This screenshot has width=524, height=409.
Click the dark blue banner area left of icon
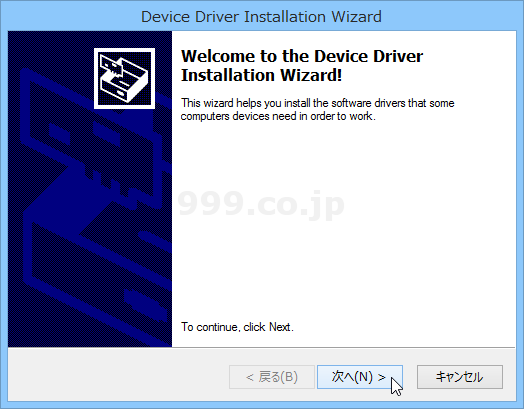(x=50, y=50)
